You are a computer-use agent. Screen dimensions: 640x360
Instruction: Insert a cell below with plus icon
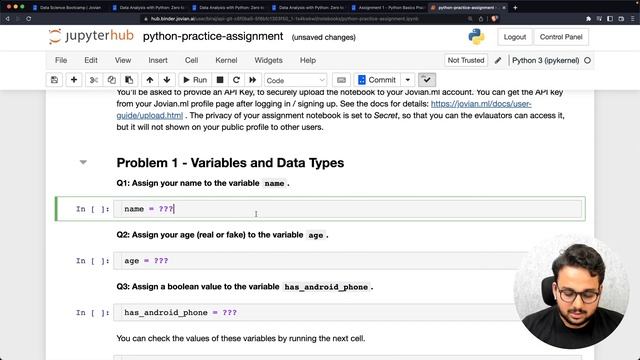74,80
